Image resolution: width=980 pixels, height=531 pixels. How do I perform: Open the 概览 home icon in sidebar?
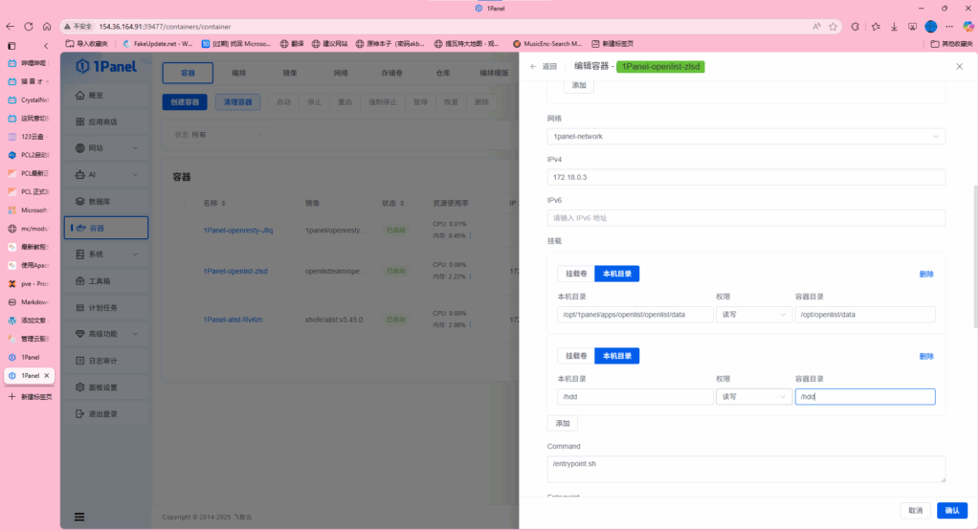(80, 95)
